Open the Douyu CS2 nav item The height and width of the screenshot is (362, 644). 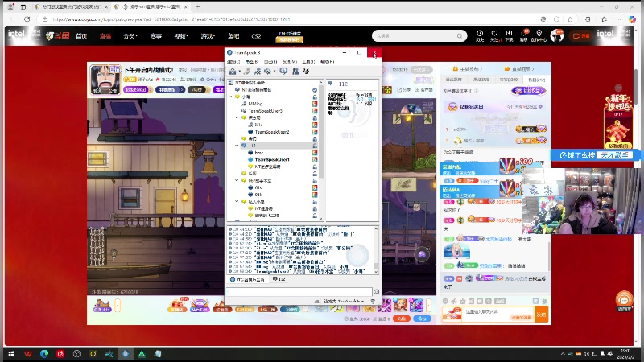(x=256, y=36)
